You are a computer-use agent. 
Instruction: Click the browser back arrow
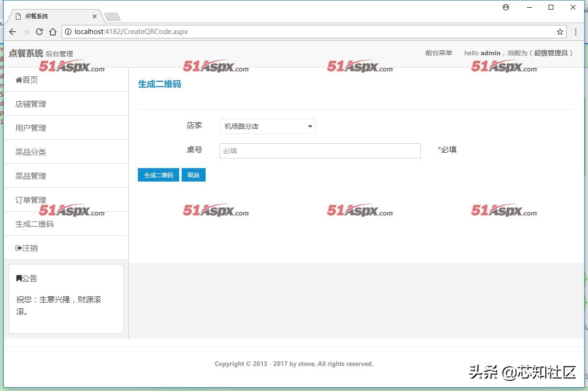(12, 32)
